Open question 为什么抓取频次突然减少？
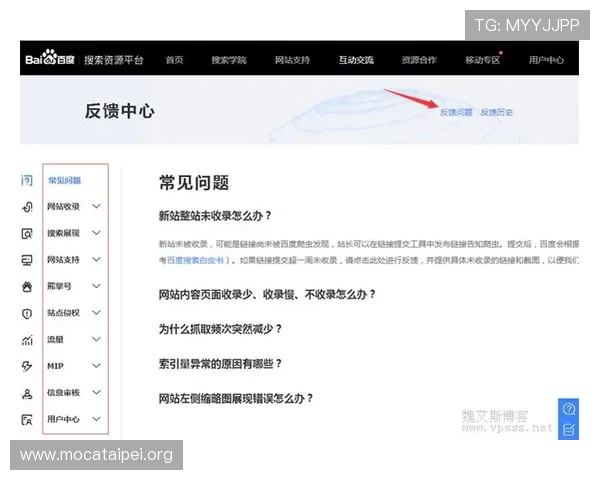Image resolution: width=600 pixels, height=480 pixels. (220, 329)
